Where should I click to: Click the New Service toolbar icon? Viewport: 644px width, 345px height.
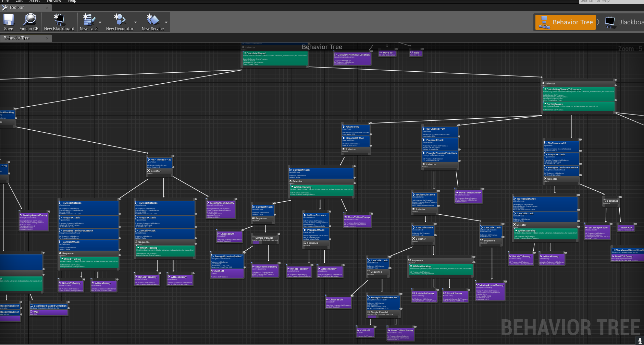pyautogui.click(x=153, y=22)
